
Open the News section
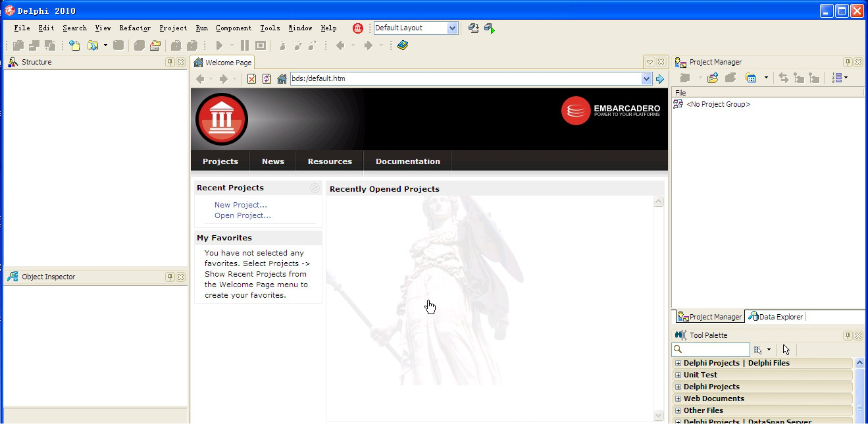(x=273, y=161)
